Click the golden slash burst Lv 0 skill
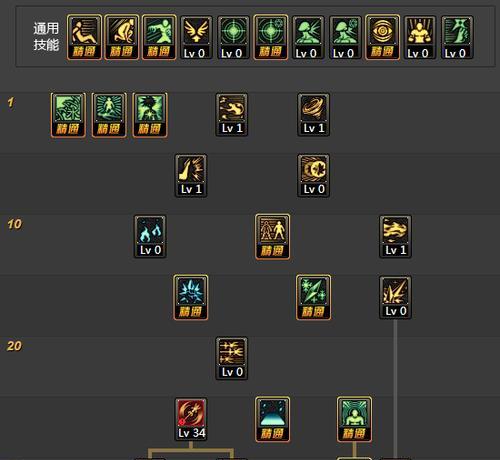 (x=395, y=298)
